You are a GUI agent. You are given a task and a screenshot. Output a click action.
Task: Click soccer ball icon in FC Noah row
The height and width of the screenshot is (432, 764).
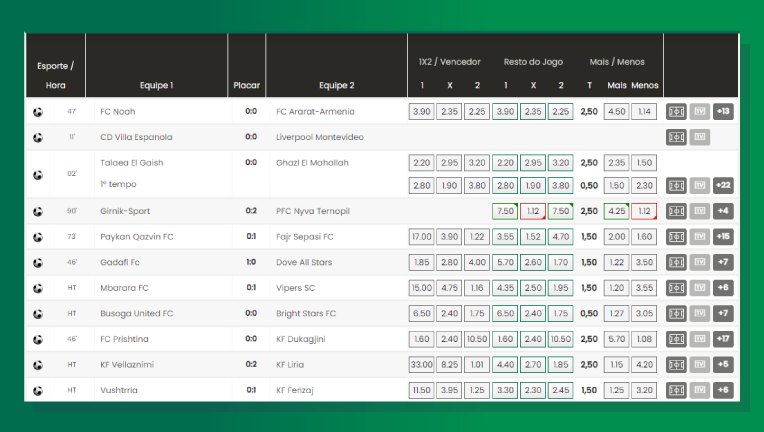tap(38, 112)
